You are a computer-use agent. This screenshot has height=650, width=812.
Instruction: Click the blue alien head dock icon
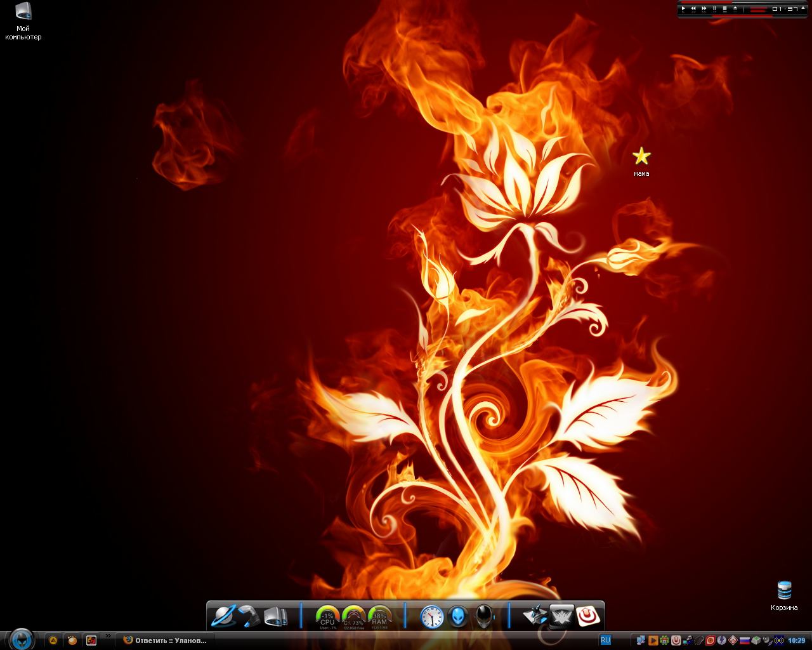click(458, 616)
